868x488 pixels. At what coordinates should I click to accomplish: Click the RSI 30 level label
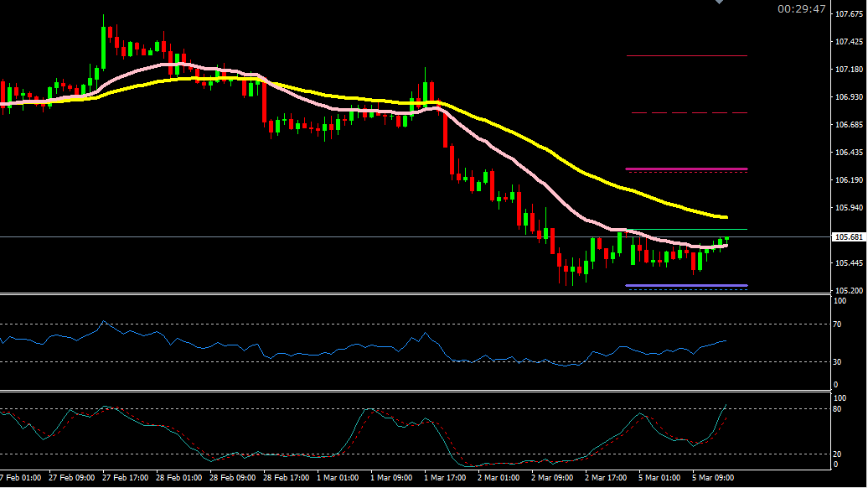coord(837,362)
